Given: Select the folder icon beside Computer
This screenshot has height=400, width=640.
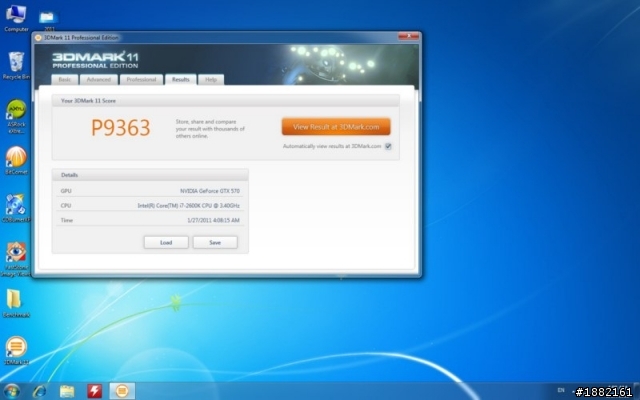Looking at the screenshot, I should click(x=48, y=20).
